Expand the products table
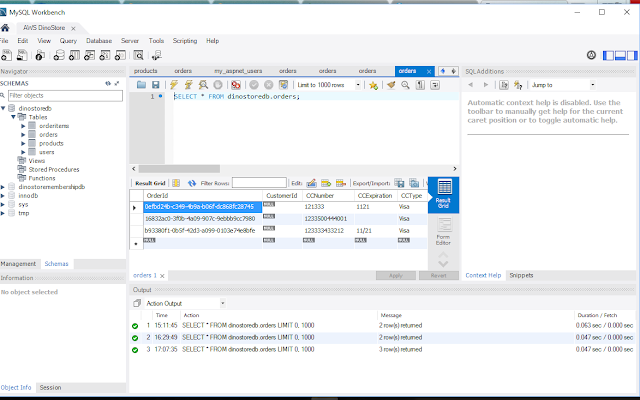The height and width of the screenshot is (400, 640). pyautogui.click(x=23, y=144)
